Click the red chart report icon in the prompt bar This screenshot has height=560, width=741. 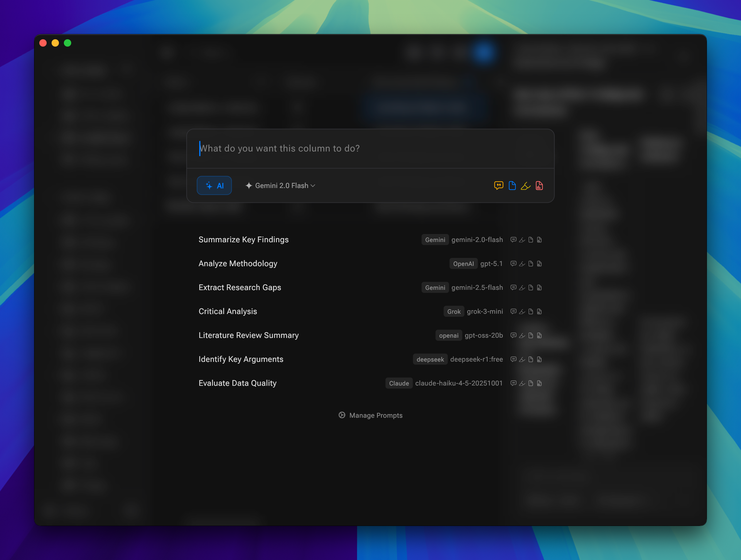(539, 186)
